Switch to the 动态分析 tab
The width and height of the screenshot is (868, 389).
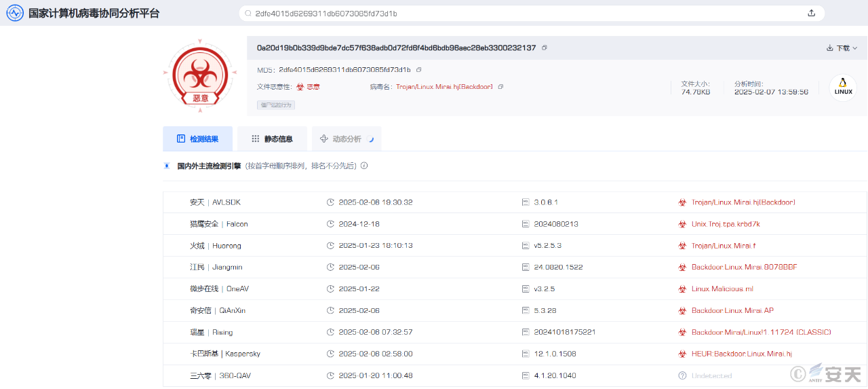(x=347, y=138)
